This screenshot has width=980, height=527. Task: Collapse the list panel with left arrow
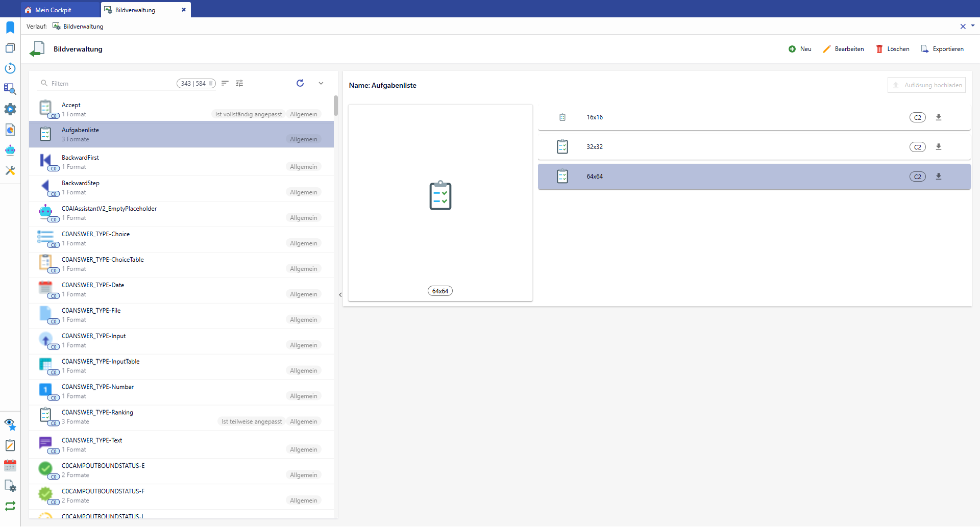pyautogui.click(x=340, y=295)
